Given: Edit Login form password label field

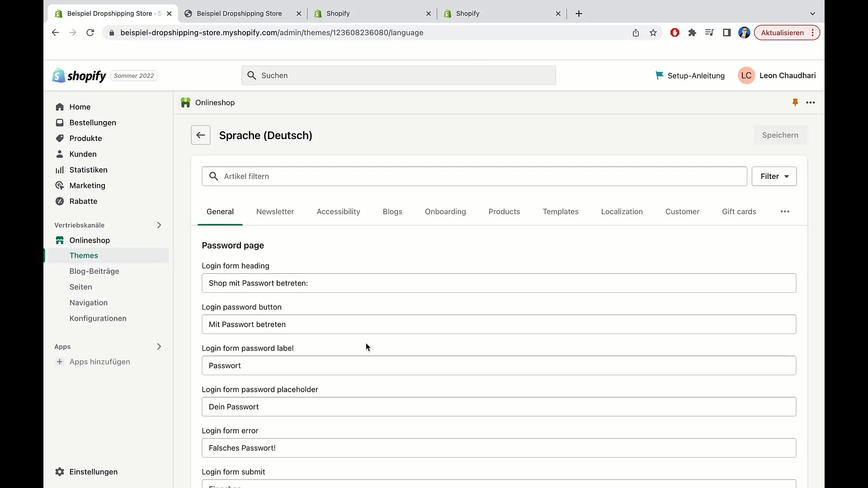Looking at the screenshot, I should [499, 366].
